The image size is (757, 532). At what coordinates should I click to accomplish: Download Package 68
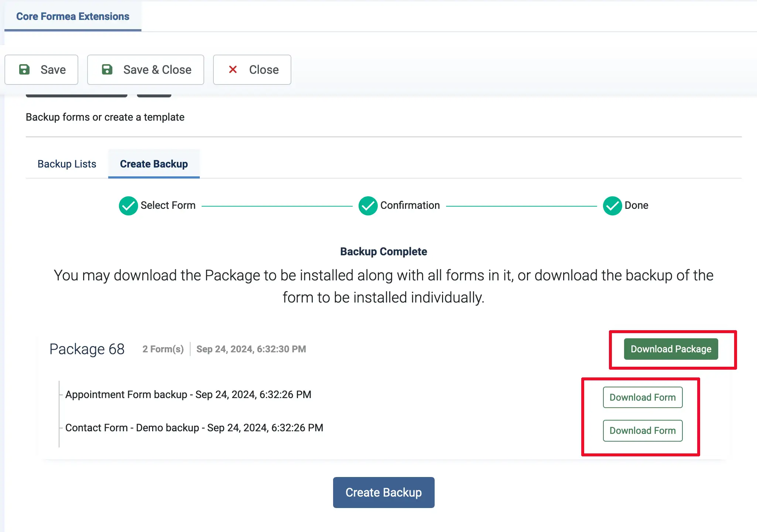point(671,349)
